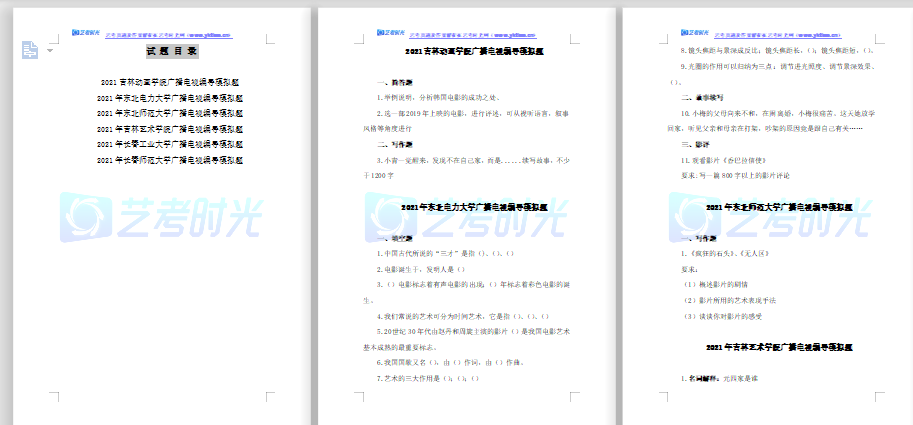913x425 pixels.
Task: Click the header logo on the first page
Action: [87, 32]
